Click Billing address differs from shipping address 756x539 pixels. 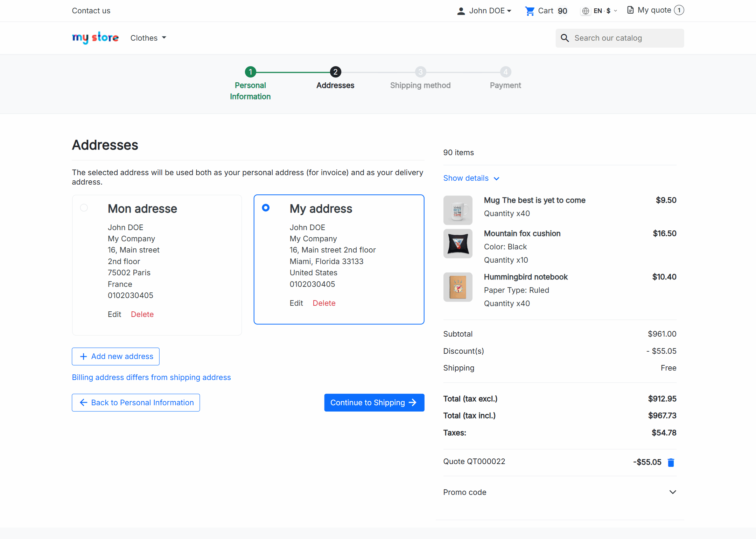pos(152,378)
